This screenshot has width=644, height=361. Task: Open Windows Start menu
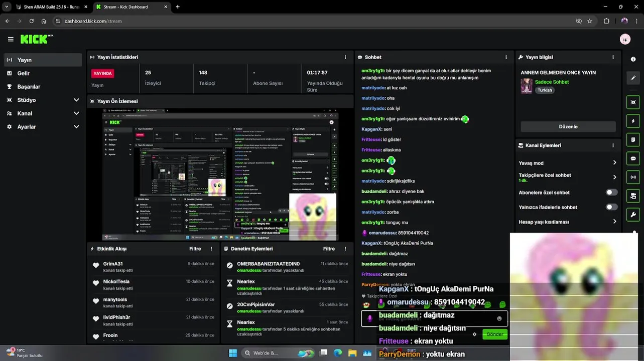point(233,353)
